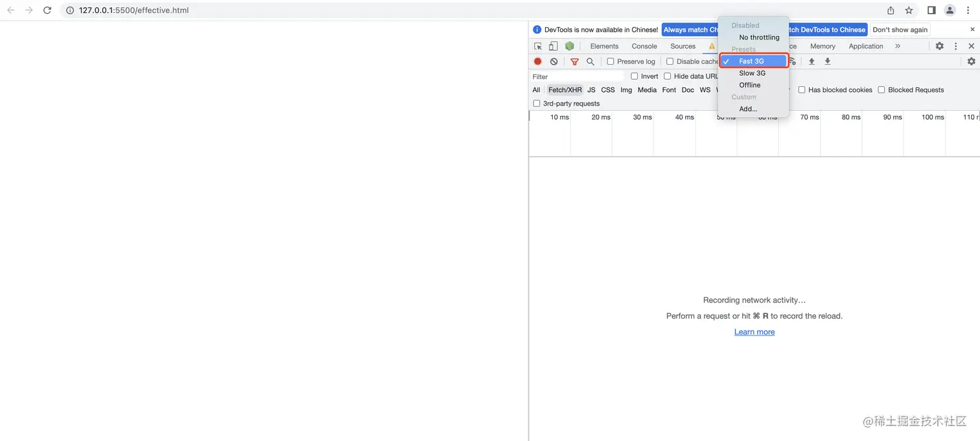Viewport: 980px width, 441px height.
Task: Filter requests by Doc
Action: coord(688,90)
